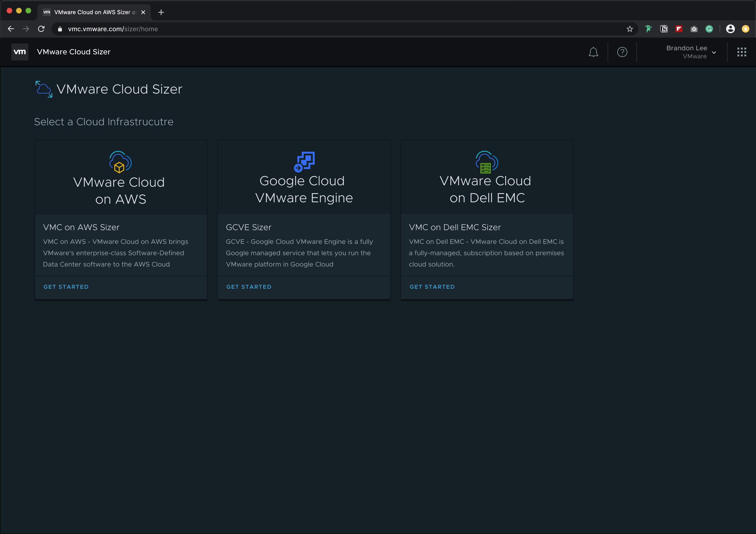Click the notifications bell icon

(x=593, y=52)
